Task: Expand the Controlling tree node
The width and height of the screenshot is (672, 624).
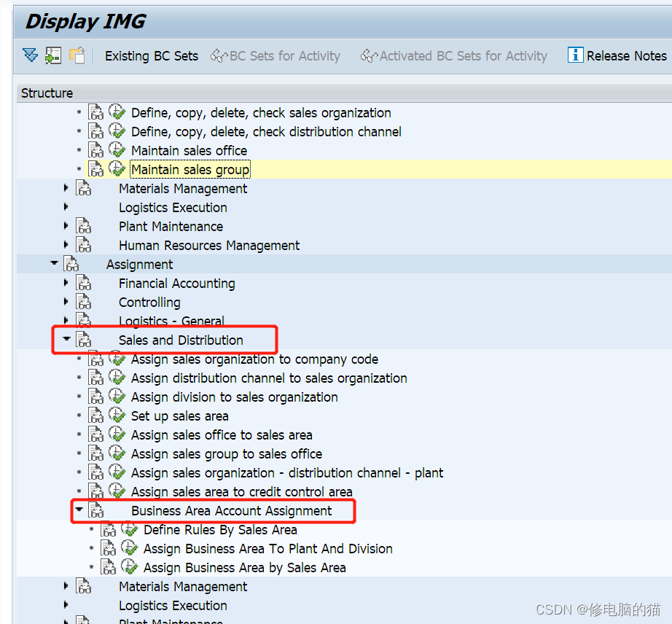Action: (x=66, y=302)
